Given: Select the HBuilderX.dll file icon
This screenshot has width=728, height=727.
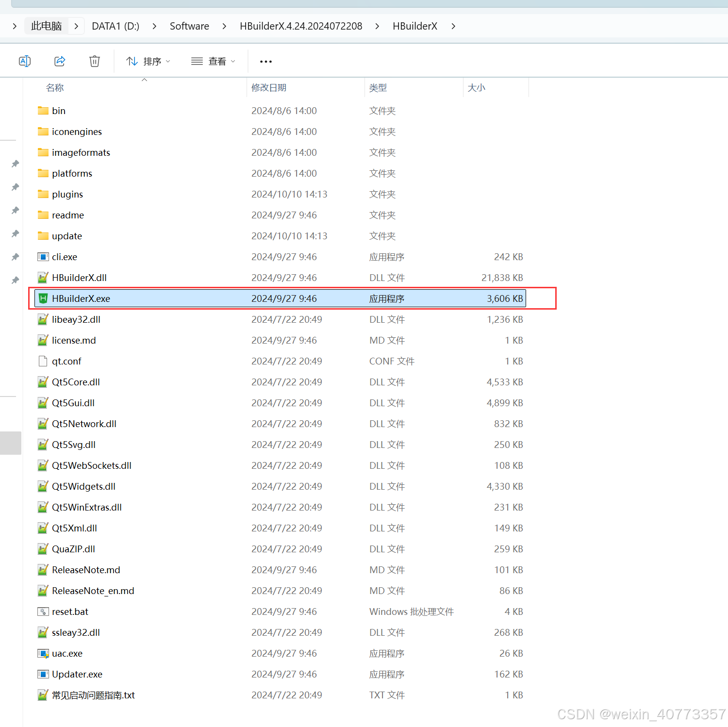Looking at the screenshot, I should pos(43,278).
